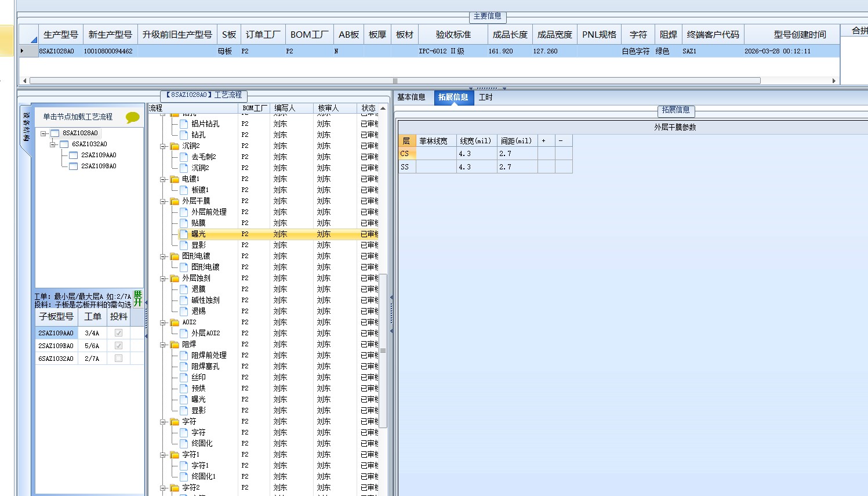Toggle 投料 checkbox for 2SAZ109AA0

[x=118, y=333]
